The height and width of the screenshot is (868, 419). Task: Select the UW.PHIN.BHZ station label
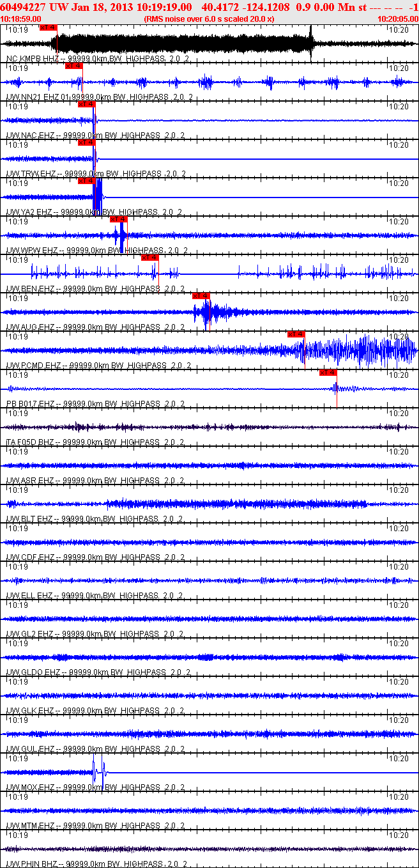[x=96, y=864]
